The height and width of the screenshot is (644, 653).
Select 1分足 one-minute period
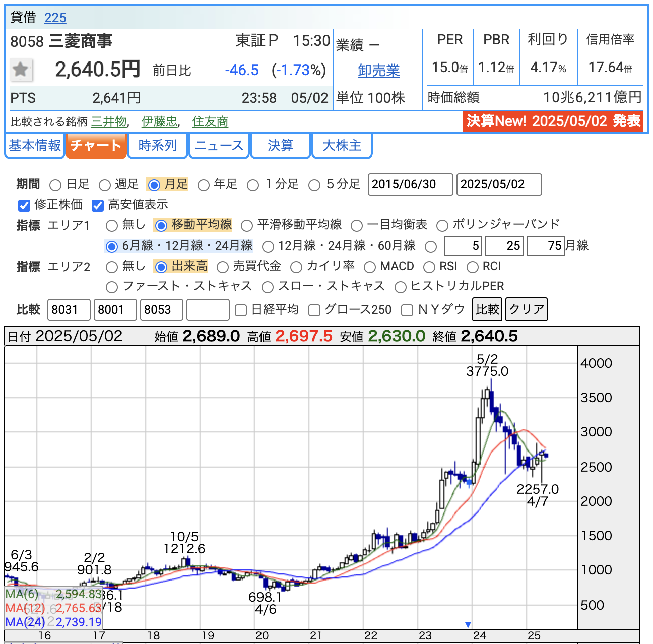(253, 185)
